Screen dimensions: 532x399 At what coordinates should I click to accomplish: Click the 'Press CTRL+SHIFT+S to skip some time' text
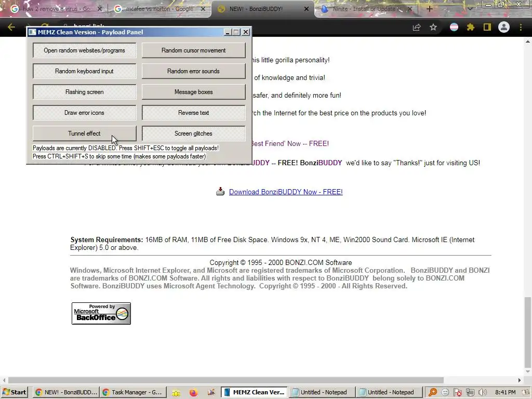[119, 156]
